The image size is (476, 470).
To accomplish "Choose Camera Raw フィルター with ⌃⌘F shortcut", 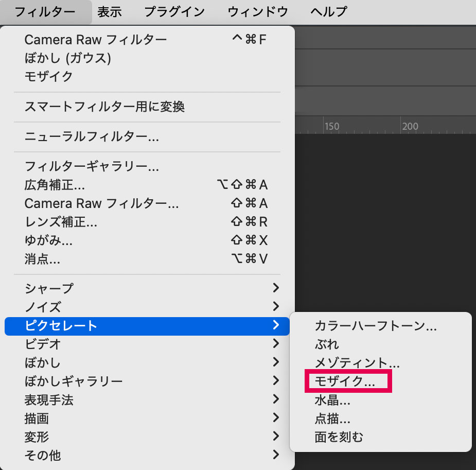I will (x=147, y=40).
